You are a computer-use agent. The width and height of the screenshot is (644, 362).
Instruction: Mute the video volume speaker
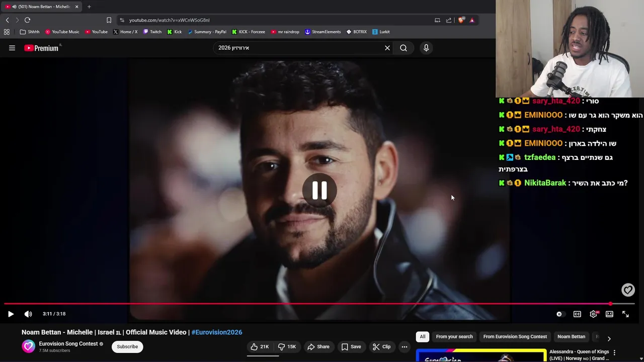coord(28,314)
